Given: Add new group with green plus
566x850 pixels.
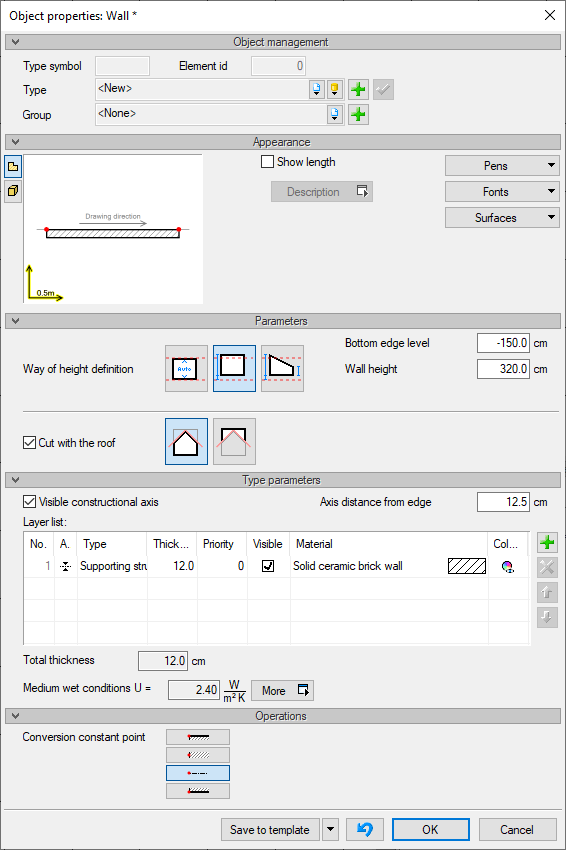Looking at the screenshot, I should click(x=358, y=114).
